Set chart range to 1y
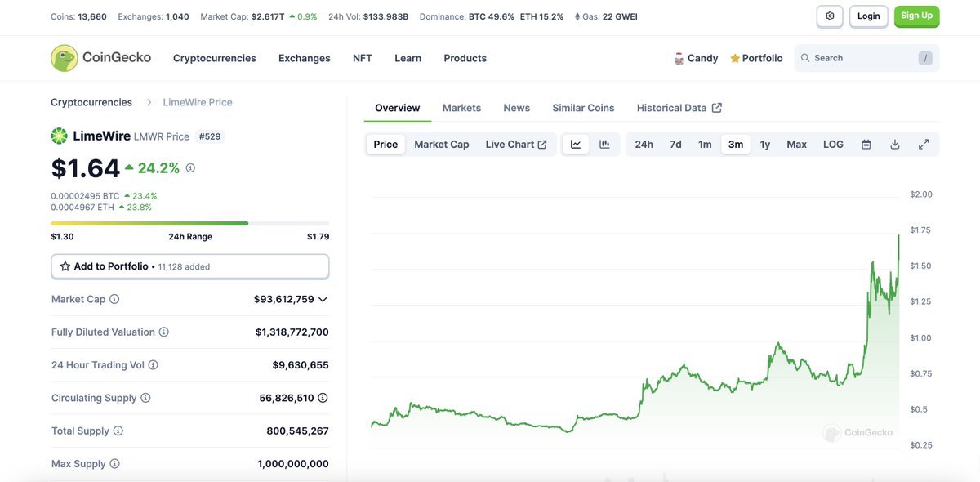 tap(765, 145)
